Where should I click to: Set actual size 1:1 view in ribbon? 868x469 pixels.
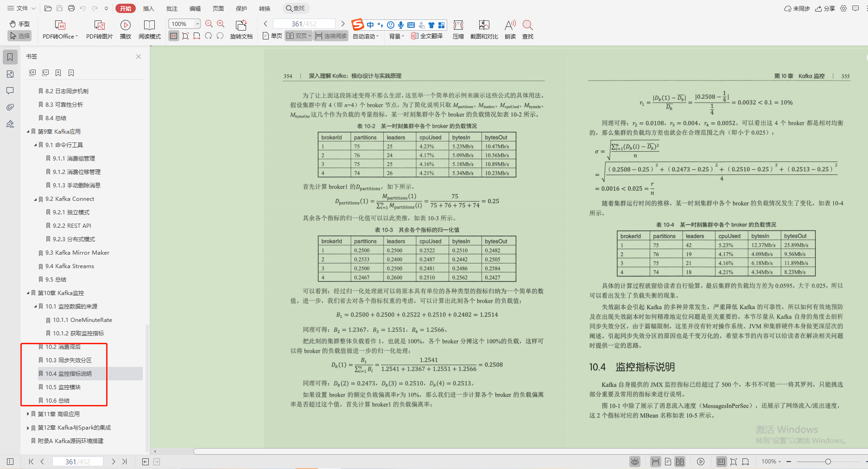click(174, 36)
